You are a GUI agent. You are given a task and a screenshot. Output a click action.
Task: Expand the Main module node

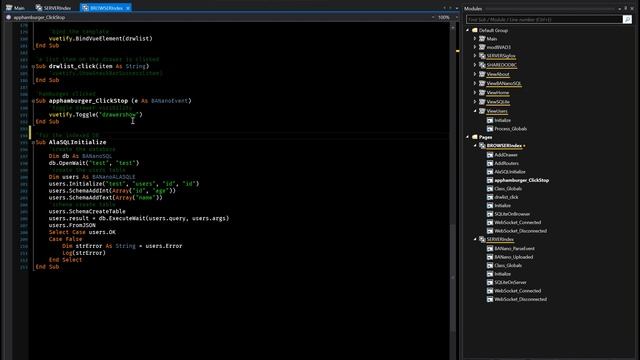click(475, 39)
